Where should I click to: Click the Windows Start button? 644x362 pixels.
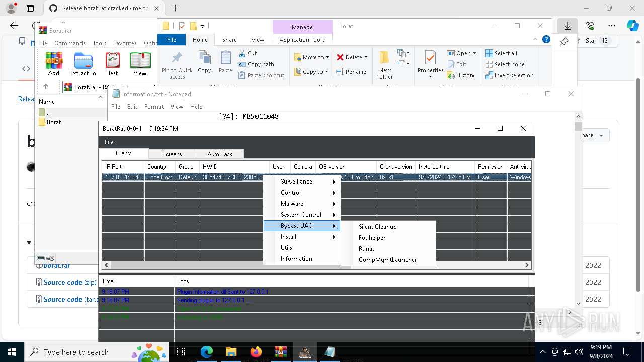pyautogui.click(x=12, y=352)
